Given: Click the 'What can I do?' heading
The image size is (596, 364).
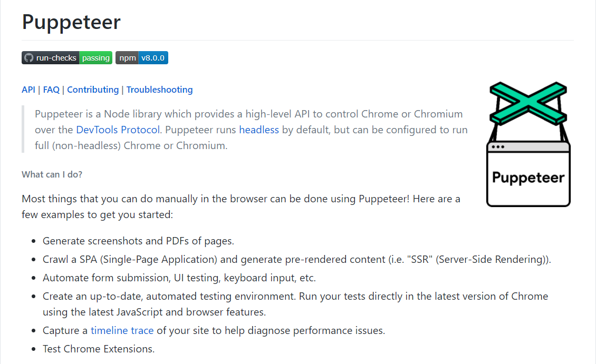Looking at the screenshot, I should click(52, 174).
